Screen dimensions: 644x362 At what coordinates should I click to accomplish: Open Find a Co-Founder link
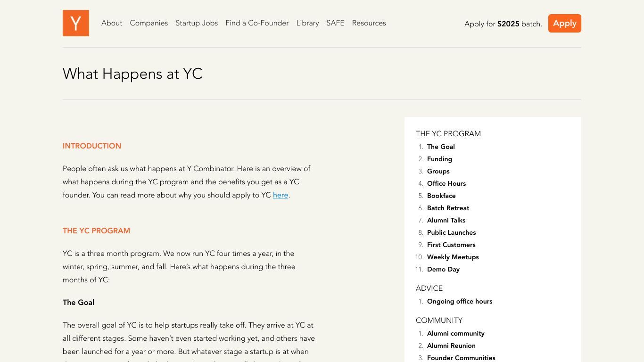(257, 23)
